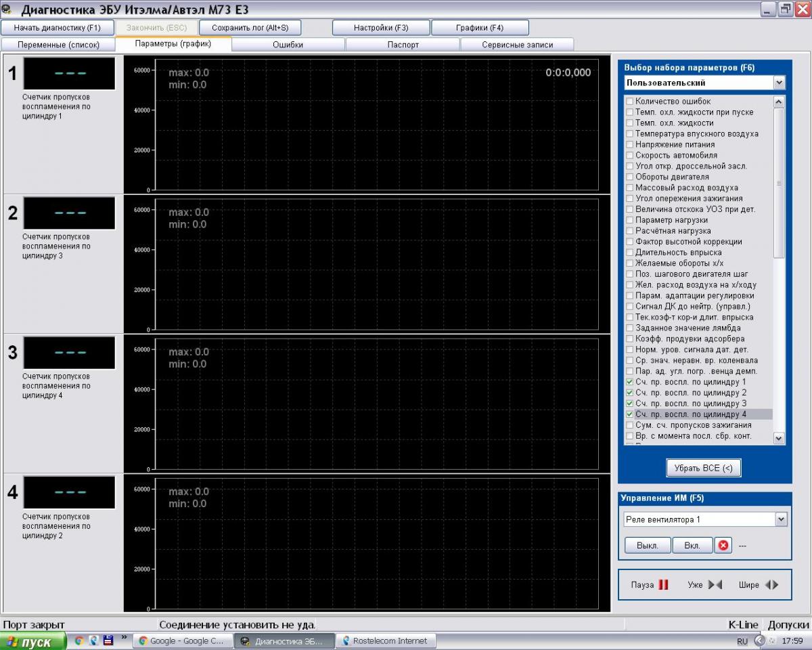Enable the Обороты двигателя checkbox
Screen dimensions: 812x650
630,177
